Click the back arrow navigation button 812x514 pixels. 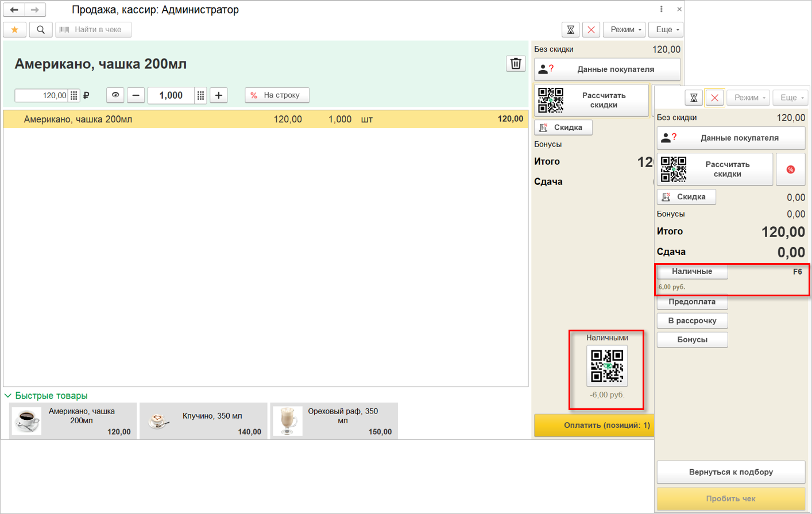pos(14,10)
